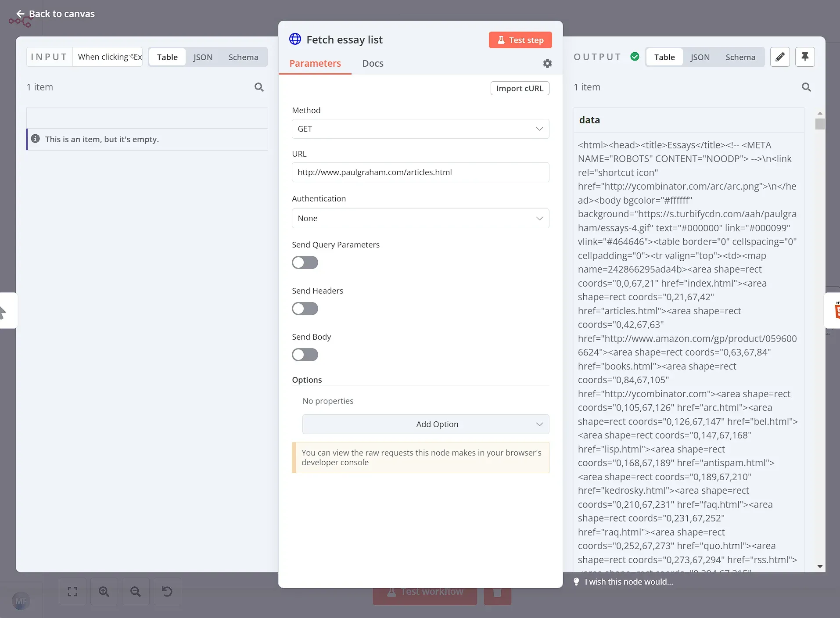Select the zoom in magnifier in the bottom toolbar

[x=104, y=591]
